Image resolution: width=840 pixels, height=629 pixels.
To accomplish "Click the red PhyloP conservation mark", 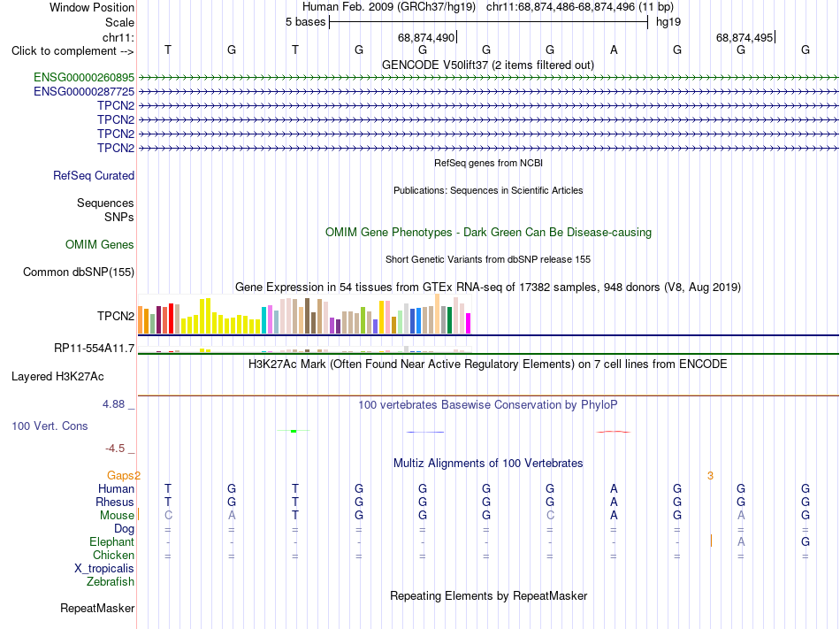I will coord(614,432).
